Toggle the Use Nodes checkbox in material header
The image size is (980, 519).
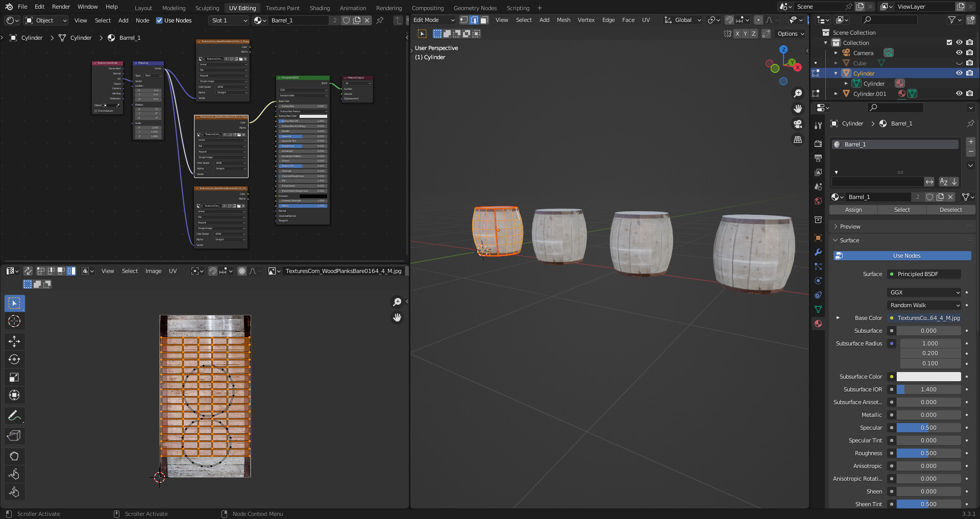coord(160,20)
